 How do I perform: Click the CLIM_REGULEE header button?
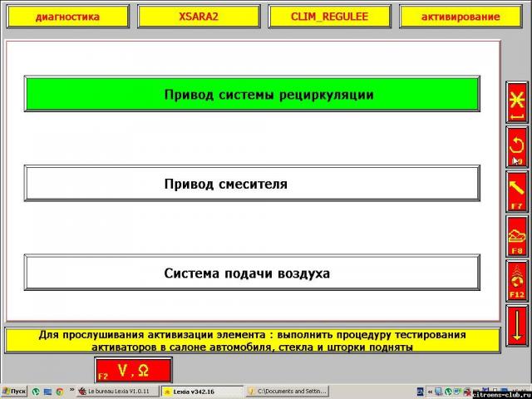(x=329, y=17)
